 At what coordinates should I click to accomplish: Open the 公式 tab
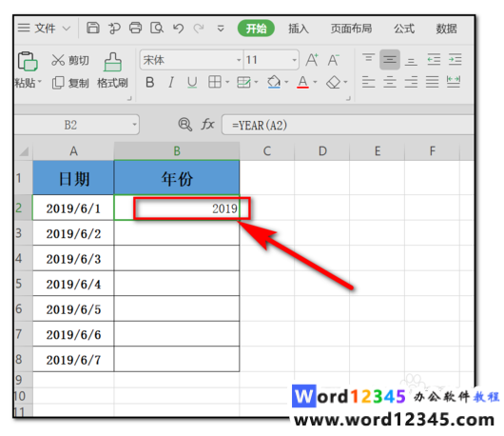tap(404, 29)
